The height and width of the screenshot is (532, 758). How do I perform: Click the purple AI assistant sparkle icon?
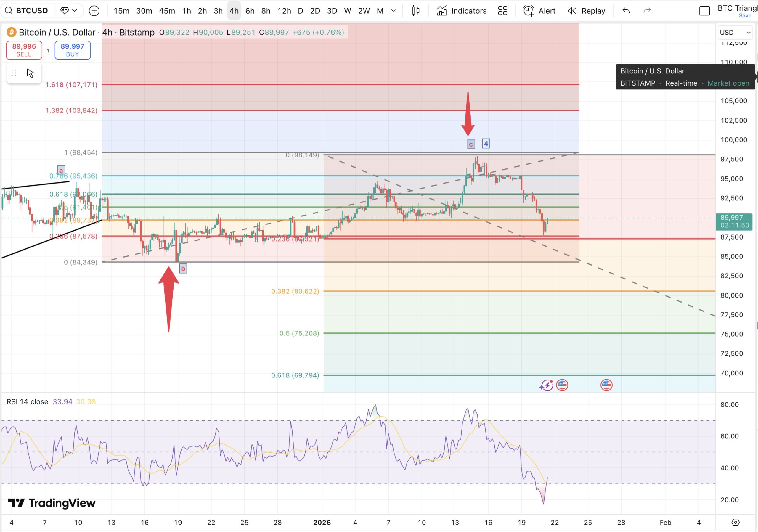click(546, 385)
